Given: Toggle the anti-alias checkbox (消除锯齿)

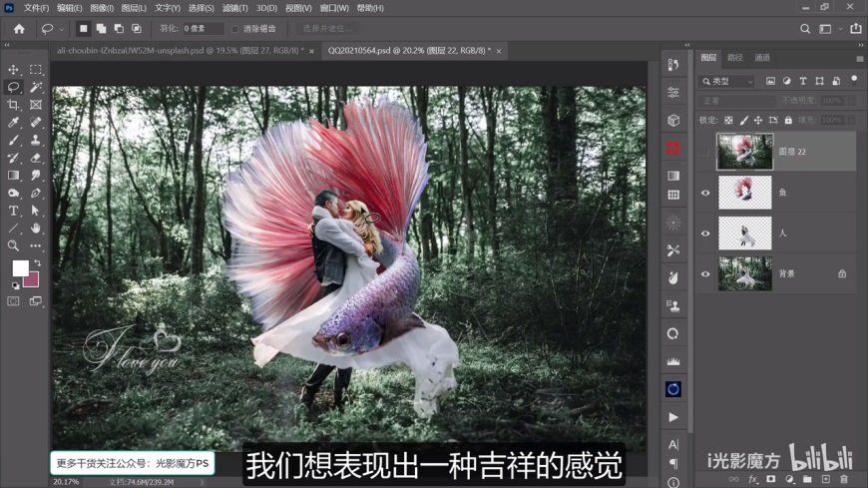Looking at the screenshot, I should pyautogui.click(x=234, y=29).
